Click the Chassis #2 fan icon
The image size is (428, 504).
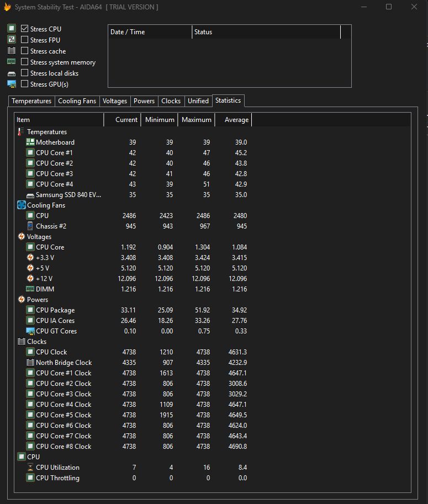pos(30,226)
